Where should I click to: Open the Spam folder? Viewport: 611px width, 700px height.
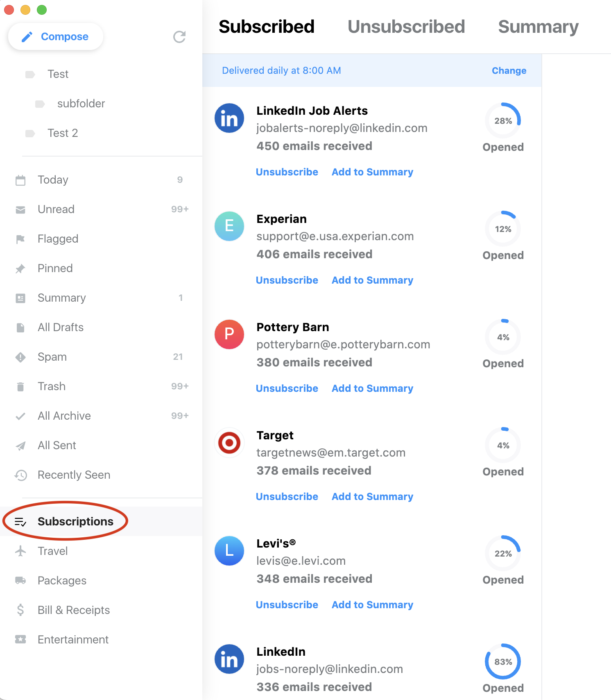(x=101, y=357)
